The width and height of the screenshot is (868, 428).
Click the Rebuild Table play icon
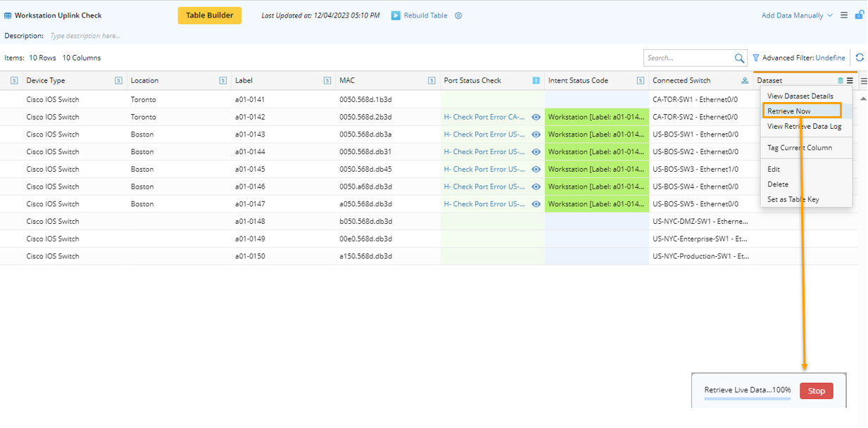(x=396, y=15)
